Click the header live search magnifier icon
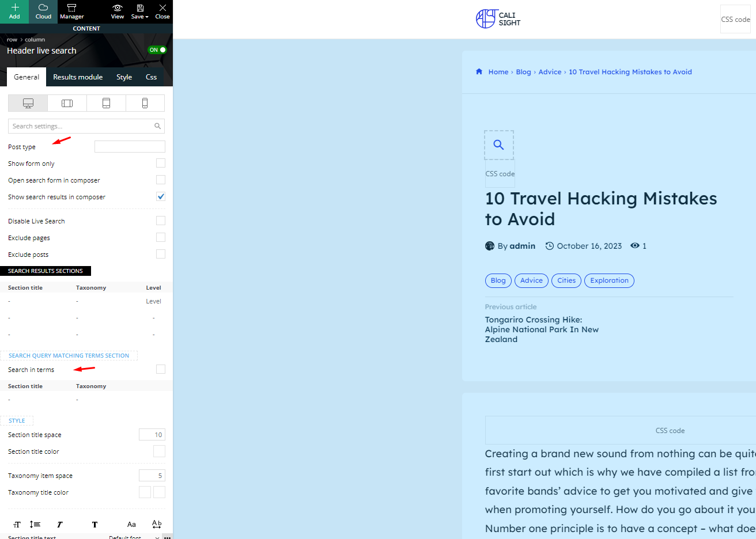The height and width of the screenshot is (539, 756). (499, 145)
